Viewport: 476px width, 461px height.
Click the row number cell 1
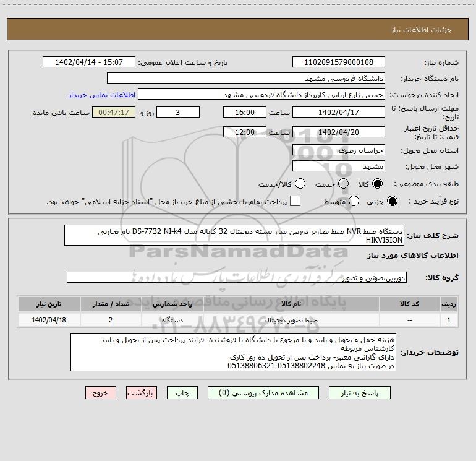point(449,321)
